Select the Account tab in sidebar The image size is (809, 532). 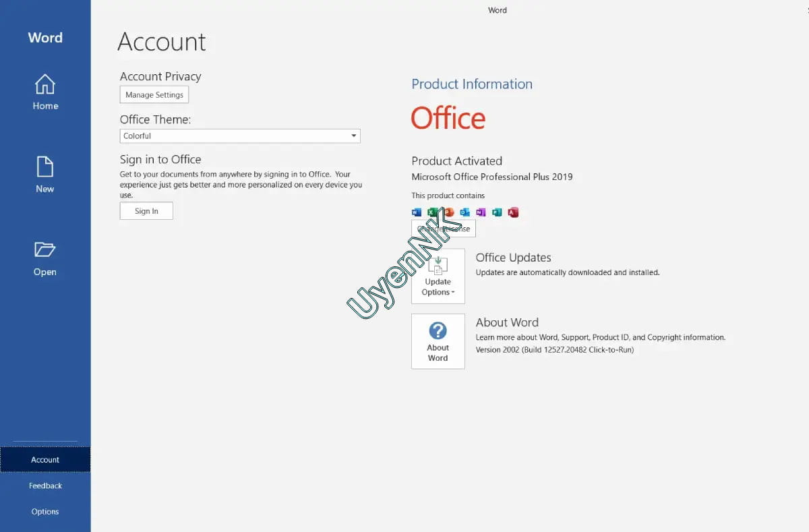click(45, 460)
